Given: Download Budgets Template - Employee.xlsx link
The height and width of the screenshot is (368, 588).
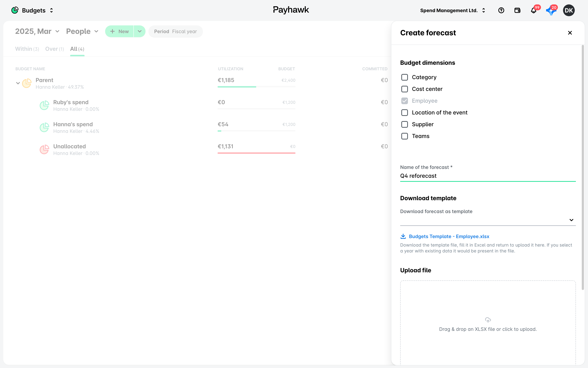Looking at the screenshot, I should point(449,236).
